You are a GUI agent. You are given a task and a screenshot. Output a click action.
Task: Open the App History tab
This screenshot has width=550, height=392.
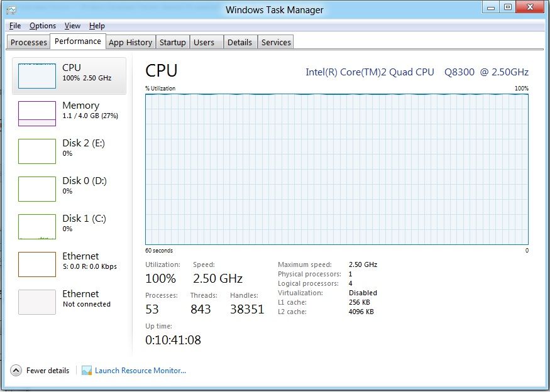click(x=130, y=41)
